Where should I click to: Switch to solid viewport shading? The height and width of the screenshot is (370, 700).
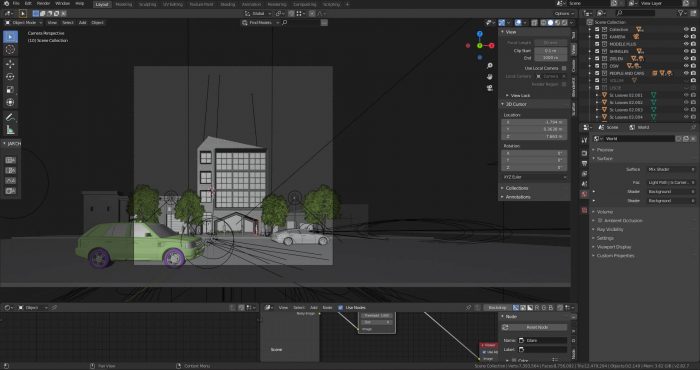click(x=550, y=22)
